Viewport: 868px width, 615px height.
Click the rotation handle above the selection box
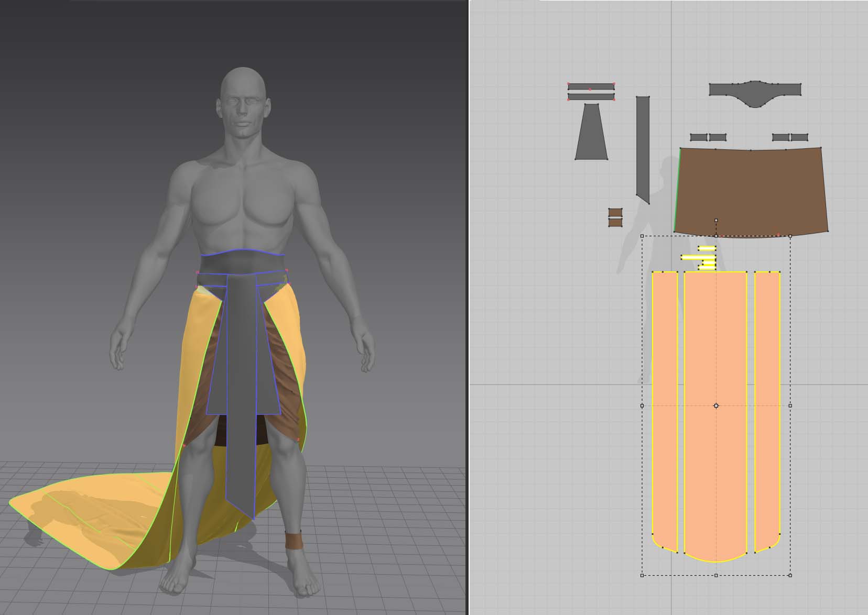[716, 220]
